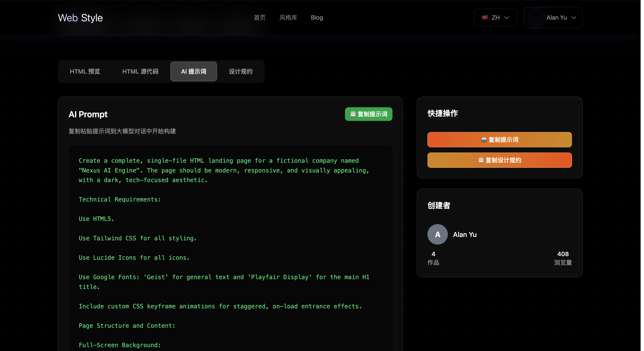Go to the 首页 nav link

coord(260,17)
